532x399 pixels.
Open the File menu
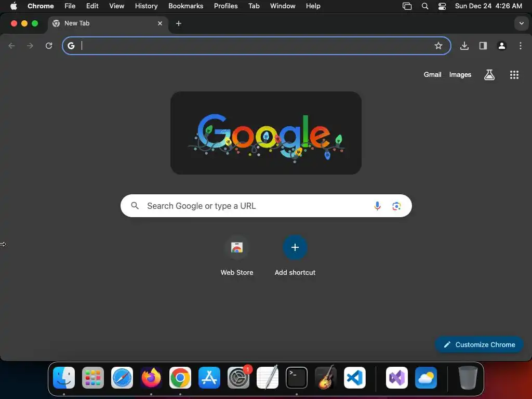(x=70, y=6)
